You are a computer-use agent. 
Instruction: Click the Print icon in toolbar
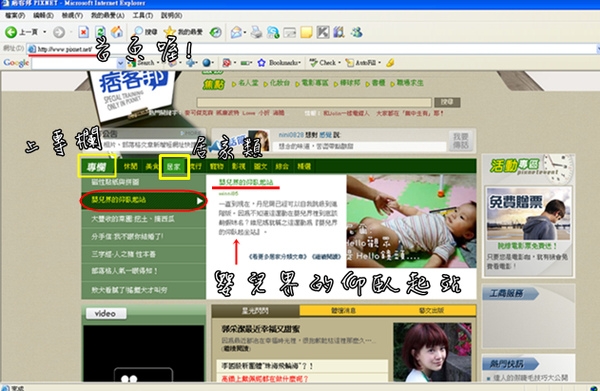256,32
